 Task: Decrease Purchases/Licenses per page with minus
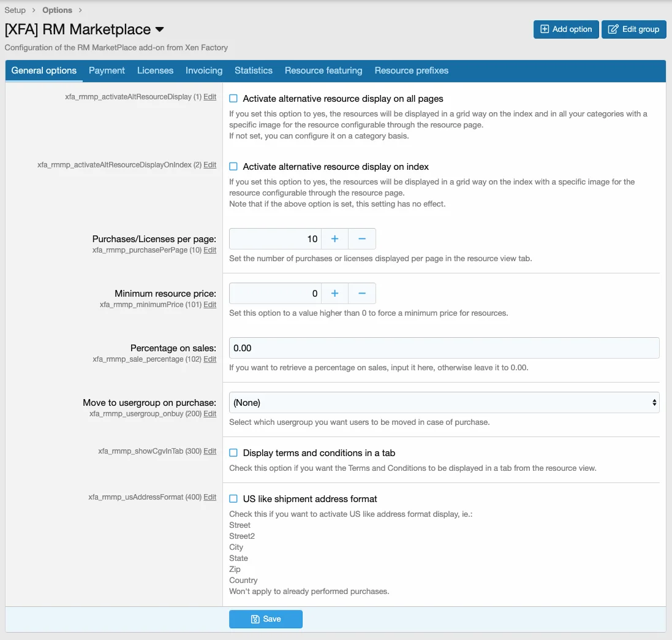[362, 239]
